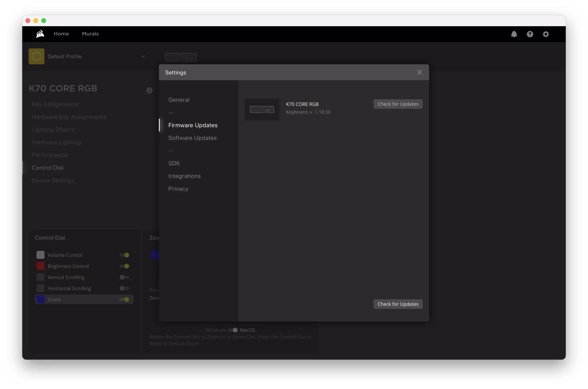This screenshot has width=588, height=389.
Task: Click the Horizontal Scrolling color swatch
Action: 41,288
